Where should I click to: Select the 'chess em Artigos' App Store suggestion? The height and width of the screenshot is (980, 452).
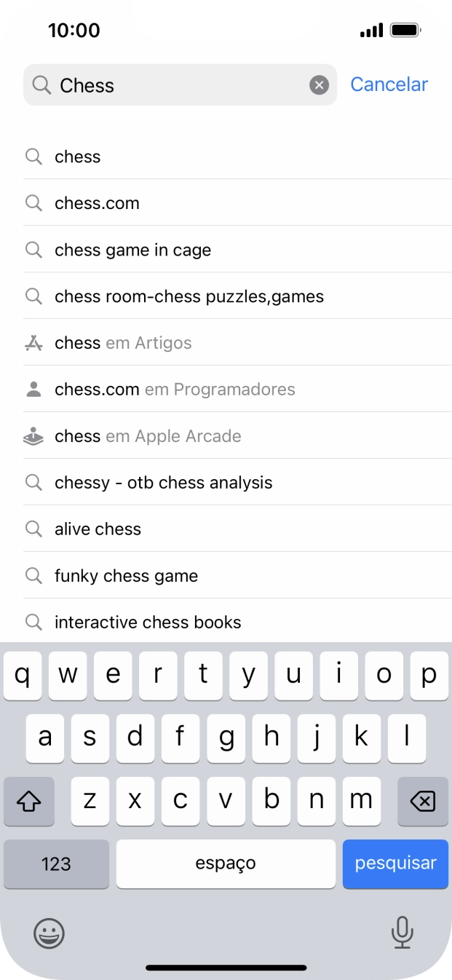click(x=123, y=343)
